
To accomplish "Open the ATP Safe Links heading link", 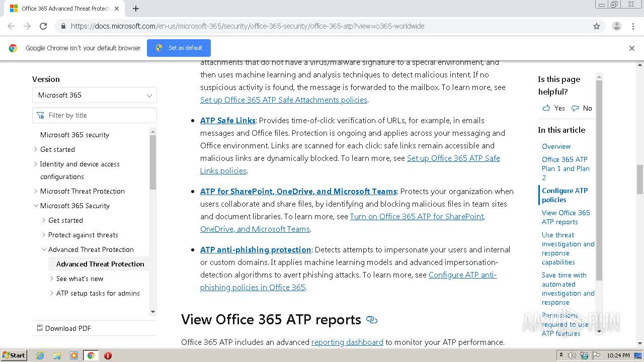I will coord(228,120).
